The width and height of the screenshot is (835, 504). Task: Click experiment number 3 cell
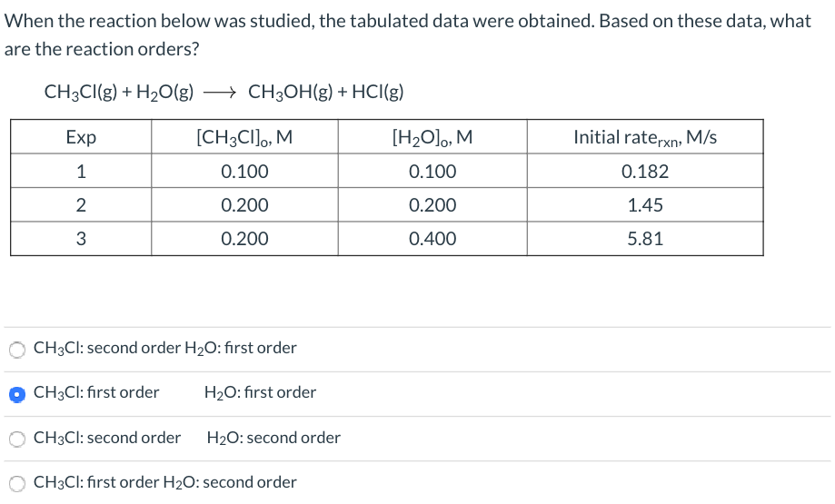coord(81,239)
